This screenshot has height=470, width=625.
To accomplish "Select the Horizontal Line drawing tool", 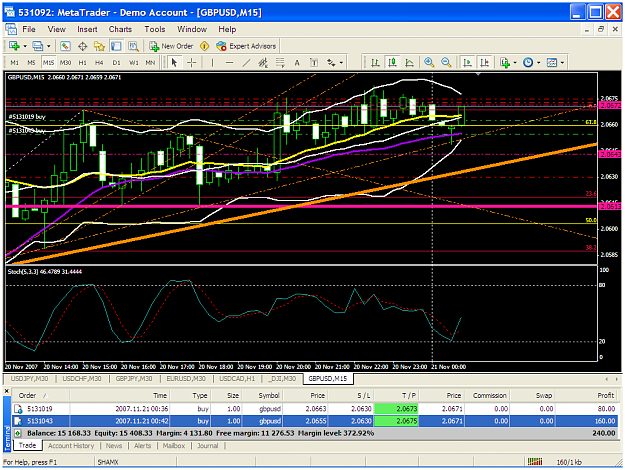I will pyautogui.click(x=229, y=63).
